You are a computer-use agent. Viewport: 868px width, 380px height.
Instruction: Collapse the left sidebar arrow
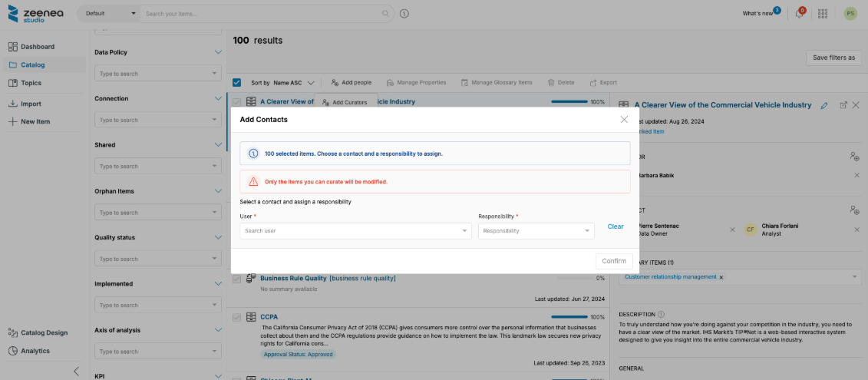point(76,372)
